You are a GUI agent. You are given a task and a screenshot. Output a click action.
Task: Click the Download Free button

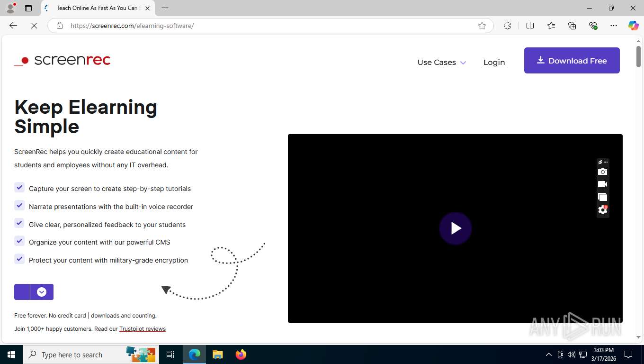[x=572, y=60]
